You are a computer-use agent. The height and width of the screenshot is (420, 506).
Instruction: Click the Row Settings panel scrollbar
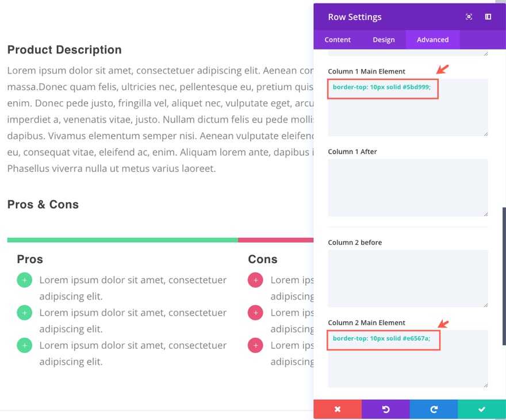pos(504,276)
